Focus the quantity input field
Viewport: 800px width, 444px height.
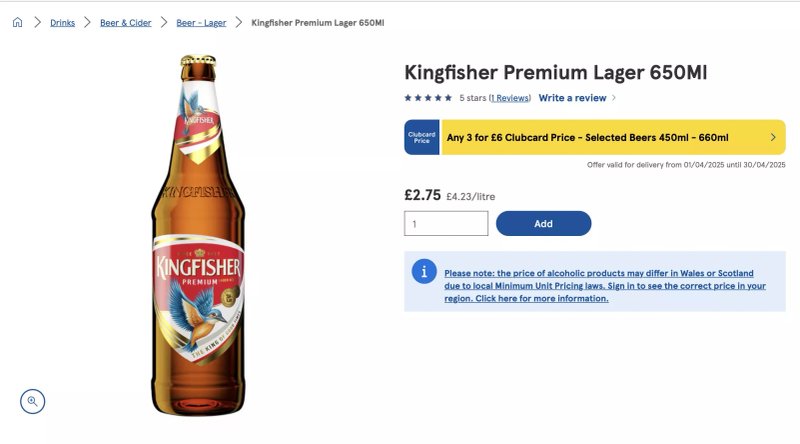[446, 224]
